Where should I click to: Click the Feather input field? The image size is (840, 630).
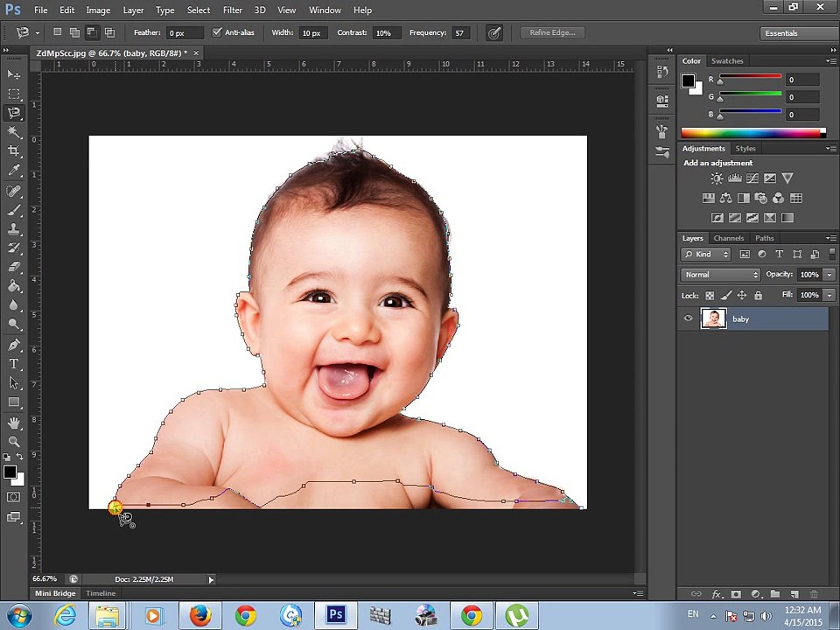click(185, 32)
